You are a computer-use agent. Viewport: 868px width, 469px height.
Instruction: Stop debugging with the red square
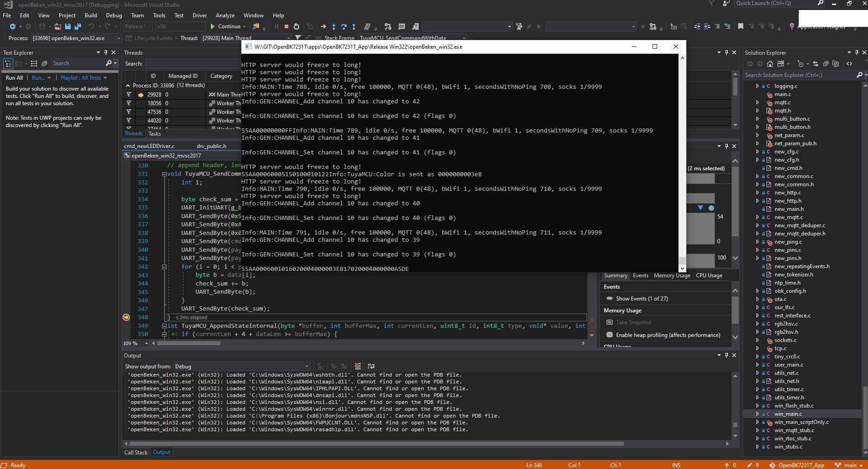click(x=286, y=26)
